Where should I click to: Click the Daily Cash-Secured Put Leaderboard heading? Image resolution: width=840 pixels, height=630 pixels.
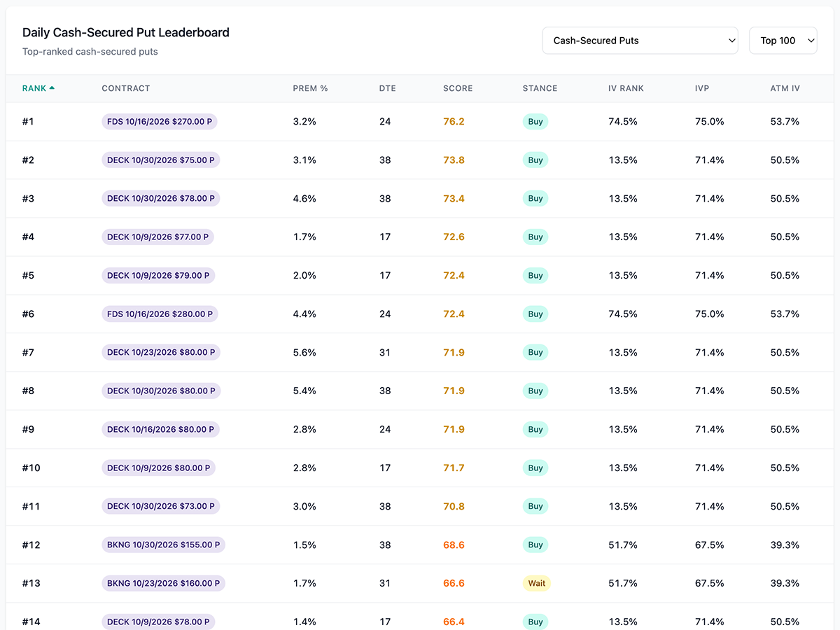coord(126,32)
